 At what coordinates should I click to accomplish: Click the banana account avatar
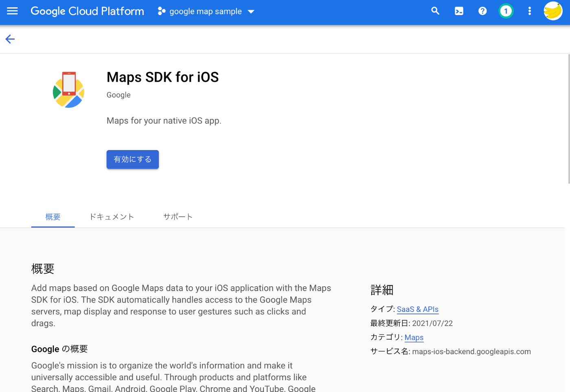553,11
